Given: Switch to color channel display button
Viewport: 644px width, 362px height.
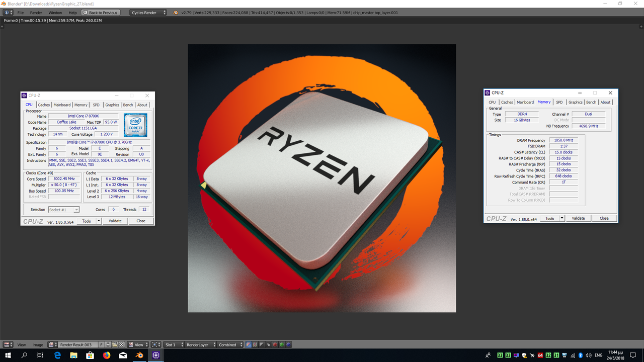Looking at the screenshot, I should coord(255,345).
